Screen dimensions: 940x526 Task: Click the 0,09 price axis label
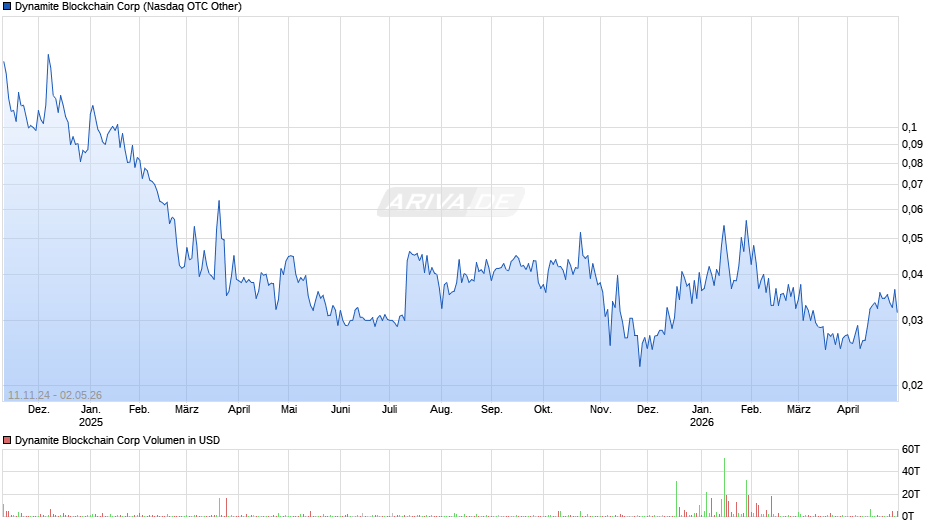[x=912, y=145]
